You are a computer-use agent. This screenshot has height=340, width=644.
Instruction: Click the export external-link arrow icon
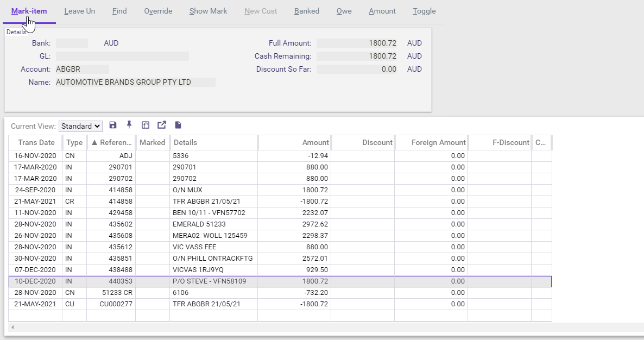point(162,125)
